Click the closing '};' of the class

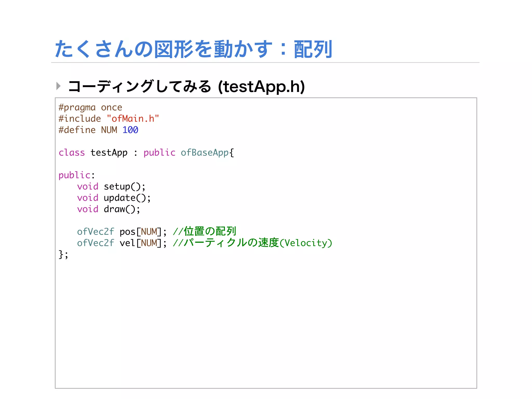click(x=63, y=254)
